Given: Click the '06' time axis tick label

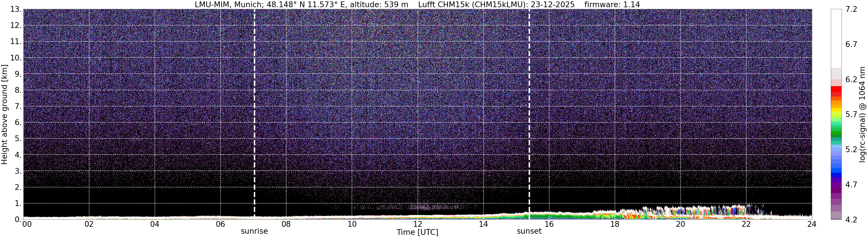Looking at the screenshot, I should [x=220, y=224].
